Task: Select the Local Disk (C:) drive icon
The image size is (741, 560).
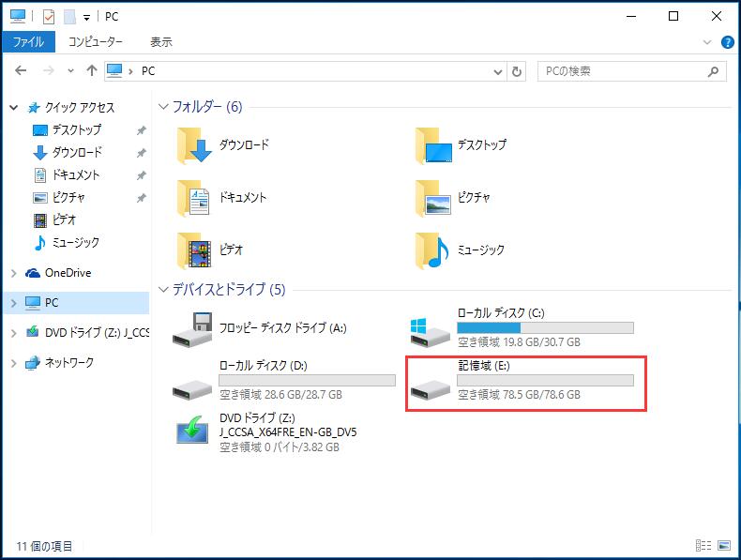Action: coord(431,329)
